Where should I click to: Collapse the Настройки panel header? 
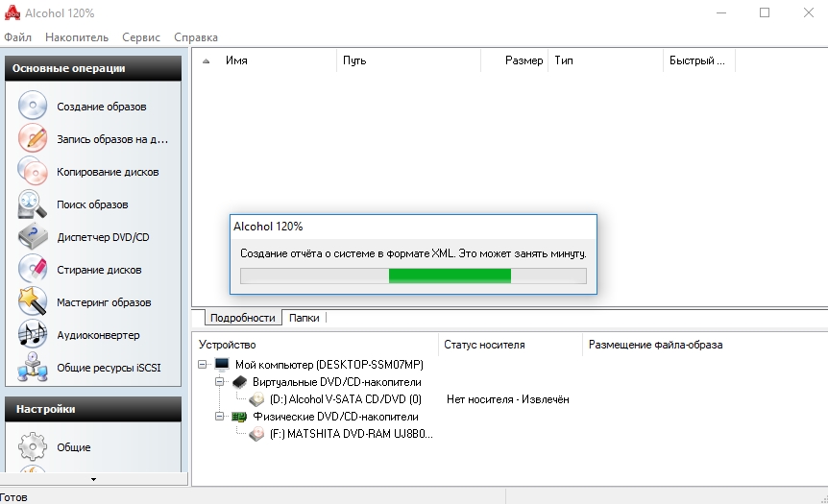[x=93, y=409]
